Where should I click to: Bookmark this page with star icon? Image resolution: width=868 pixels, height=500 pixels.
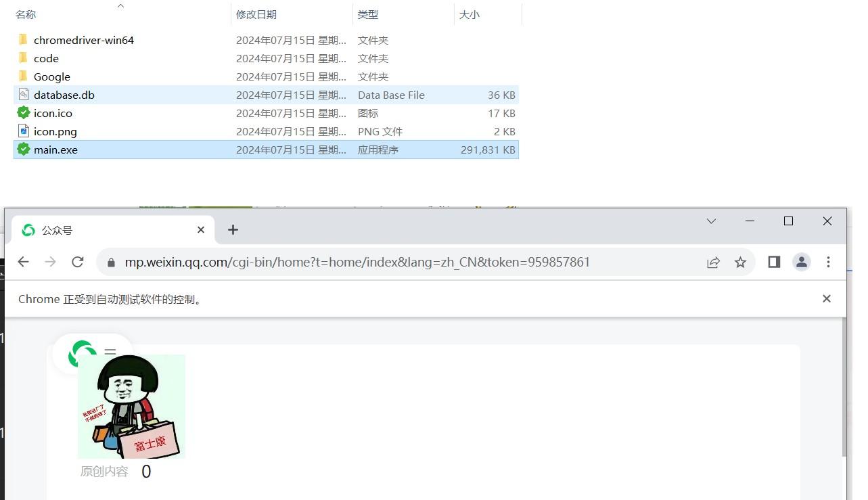click(x=740, y=263)
